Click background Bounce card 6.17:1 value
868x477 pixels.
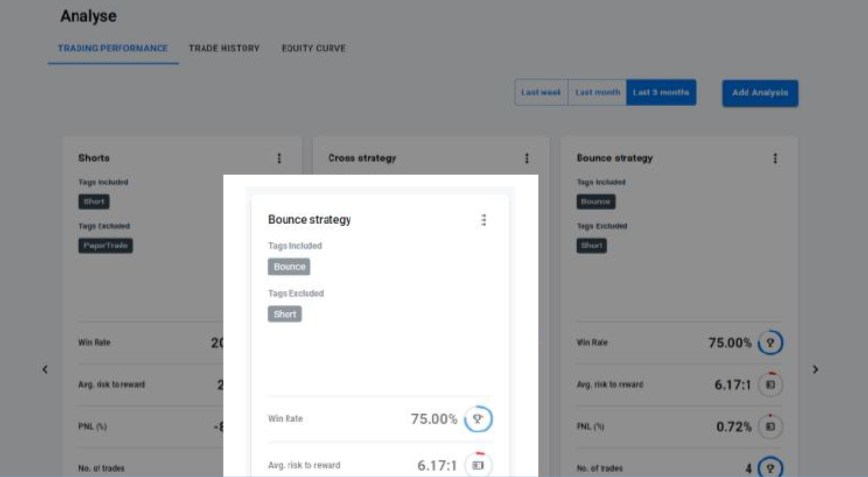click(733, 385)
